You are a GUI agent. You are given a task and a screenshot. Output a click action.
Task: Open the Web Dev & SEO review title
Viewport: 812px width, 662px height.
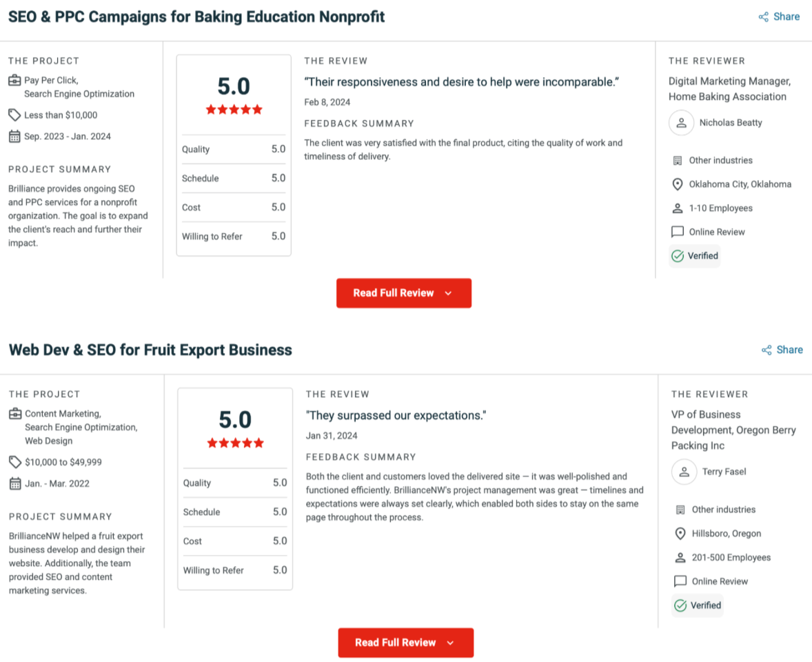point(150,350)
